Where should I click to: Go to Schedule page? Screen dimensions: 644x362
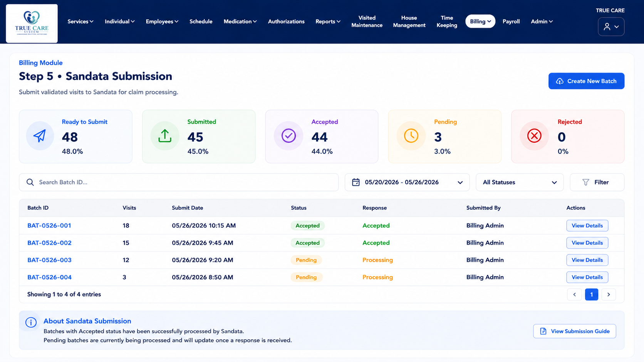tap(201, 22)
